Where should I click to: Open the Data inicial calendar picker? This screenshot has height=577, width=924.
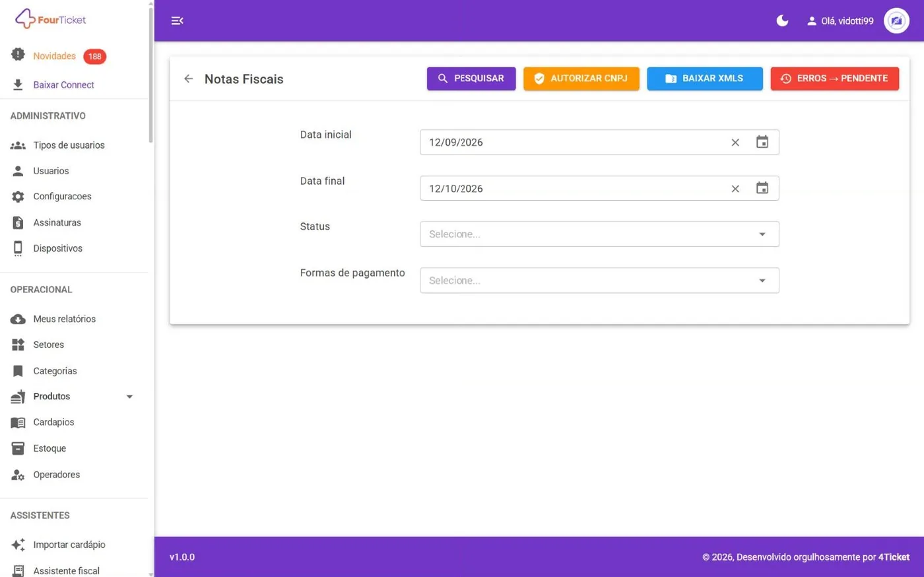pos(762,142)
